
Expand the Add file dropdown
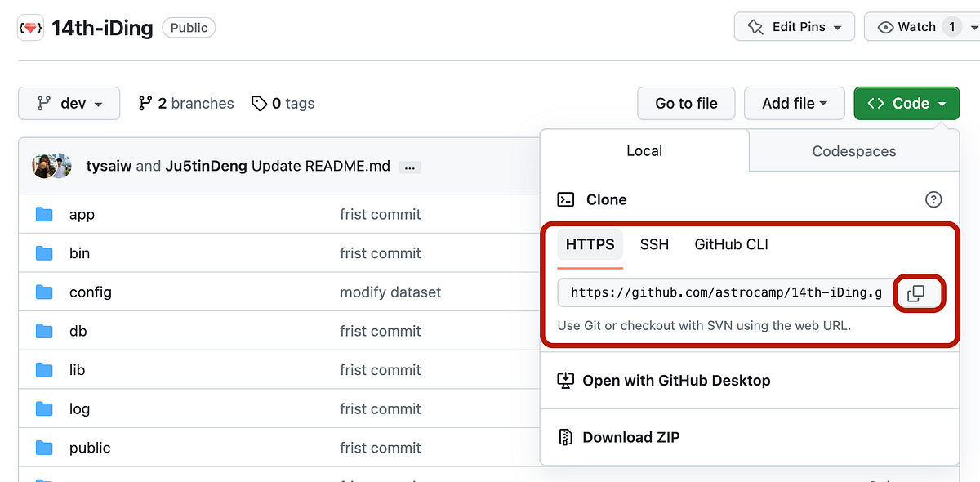(793, 103)
